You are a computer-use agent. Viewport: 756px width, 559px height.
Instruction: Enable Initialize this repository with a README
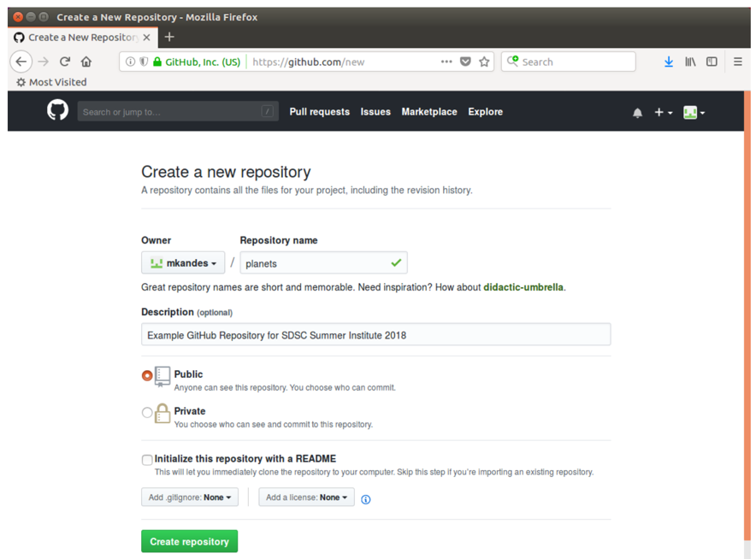[147, 460]
